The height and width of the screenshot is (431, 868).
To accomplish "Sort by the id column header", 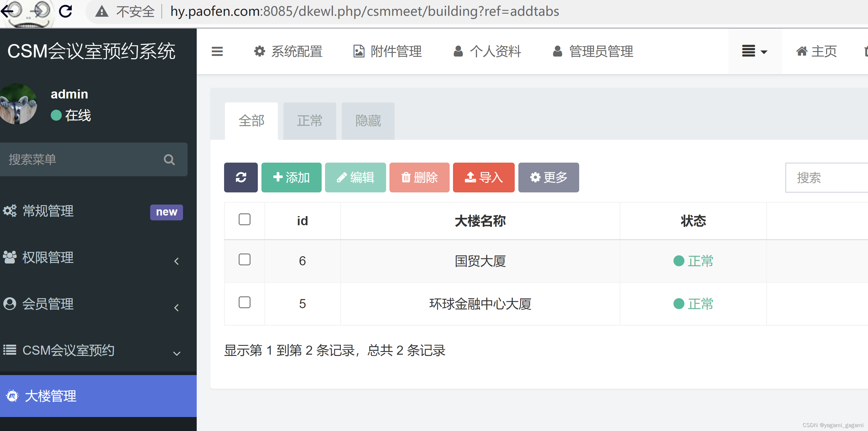I will pos(303,221).
